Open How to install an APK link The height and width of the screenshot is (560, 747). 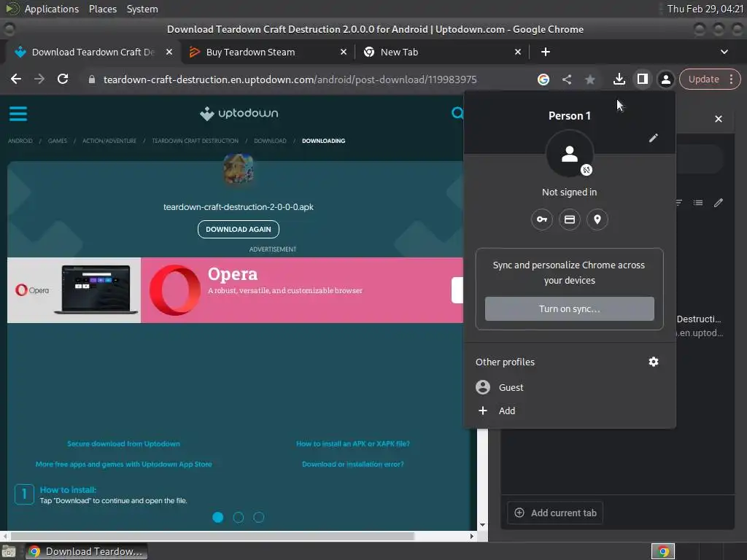point(352,443)
